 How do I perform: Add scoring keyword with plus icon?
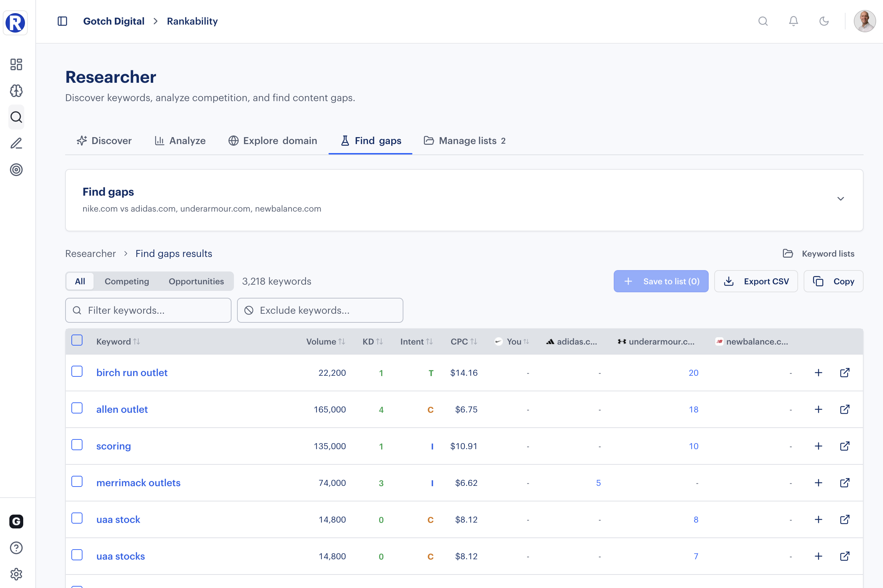pyautogui.click(x=819, y=446)
